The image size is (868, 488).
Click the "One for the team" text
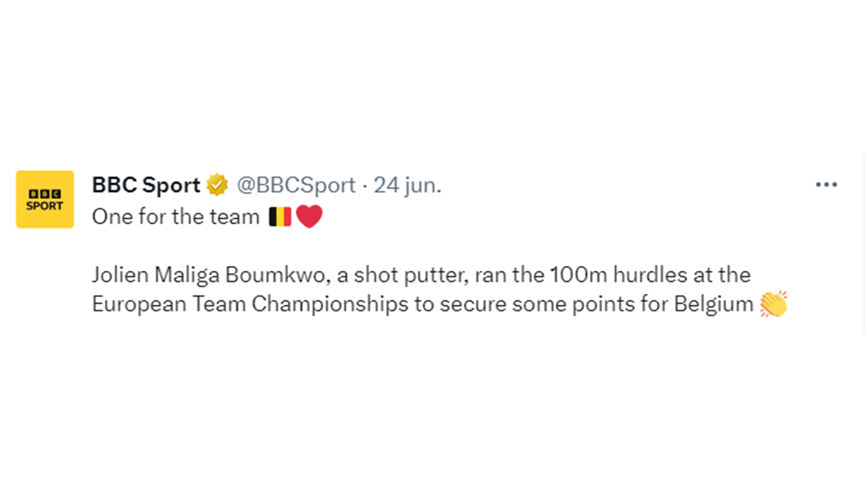pyautogui.click(x=175, y=216)
